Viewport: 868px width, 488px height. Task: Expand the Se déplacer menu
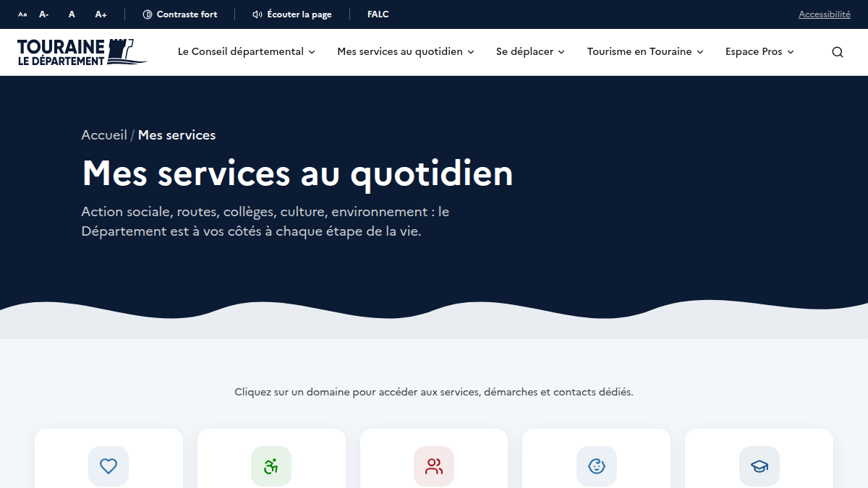pyautogui.click(x=530, y=52)
